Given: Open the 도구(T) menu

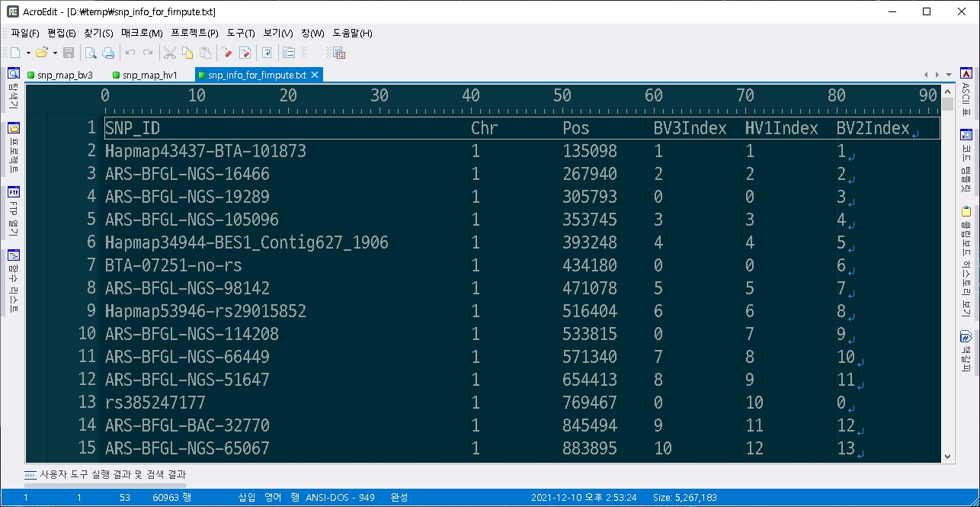Looking at the screenshot, I should point(241,33).
